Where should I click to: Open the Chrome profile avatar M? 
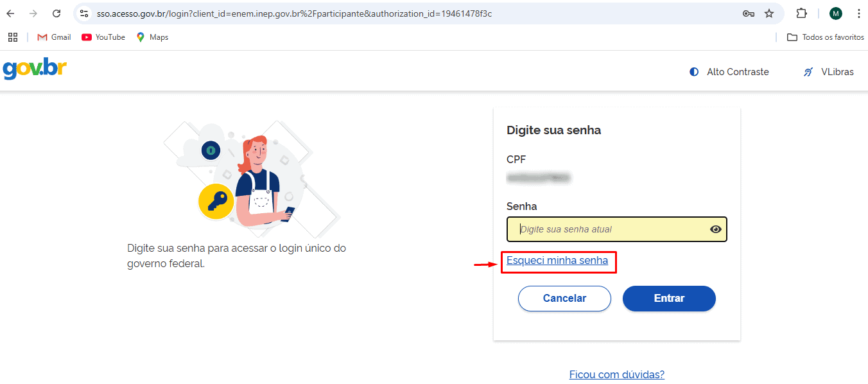(x=835, y=13)
